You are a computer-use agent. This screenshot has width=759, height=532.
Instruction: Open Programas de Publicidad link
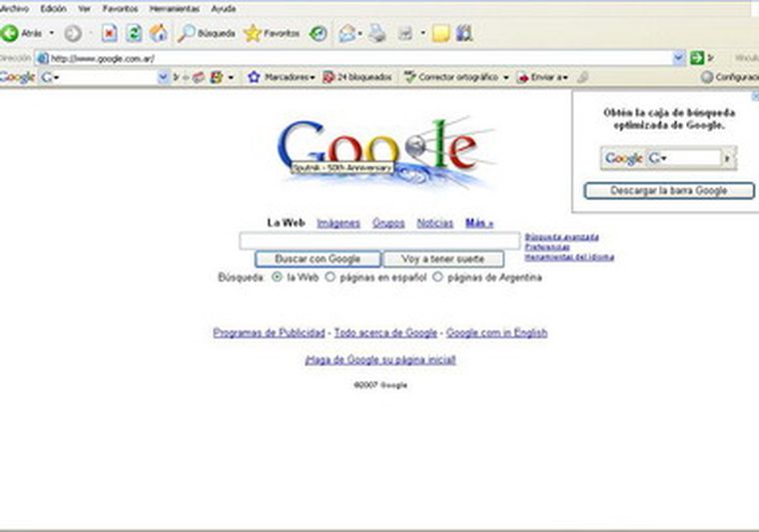click(269, 332)
